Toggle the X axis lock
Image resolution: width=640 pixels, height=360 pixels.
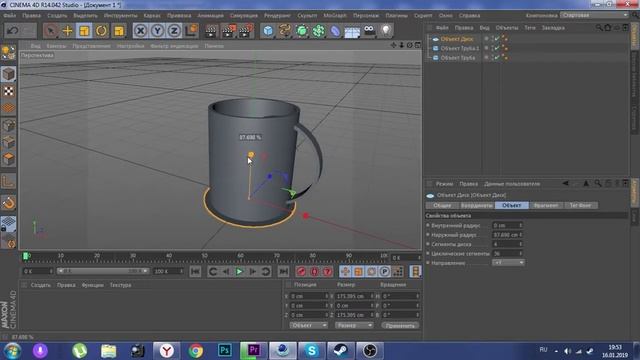140,31
